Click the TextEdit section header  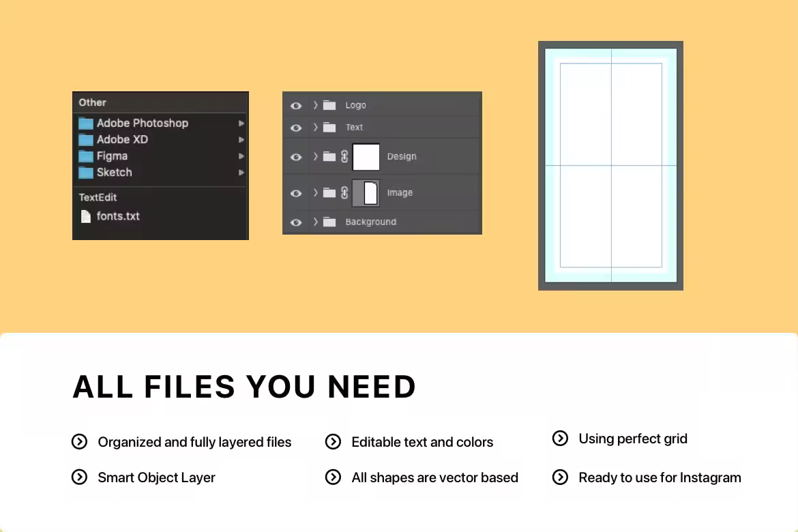(98, 198)
